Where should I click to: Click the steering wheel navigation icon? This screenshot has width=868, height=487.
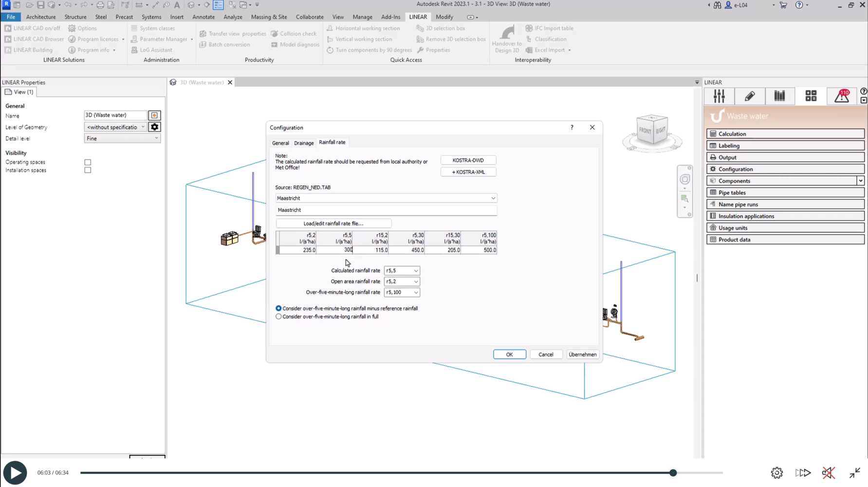point(685,179)
